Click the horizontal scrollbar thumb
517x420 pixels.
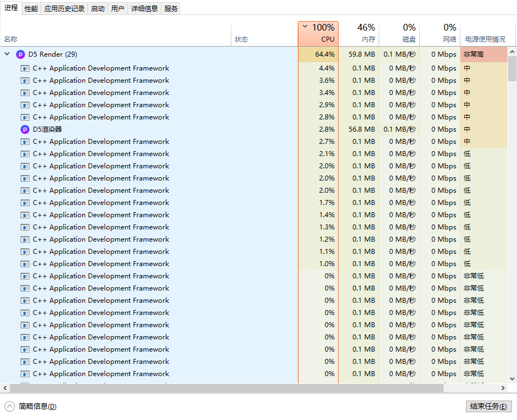tap(226, 388)
